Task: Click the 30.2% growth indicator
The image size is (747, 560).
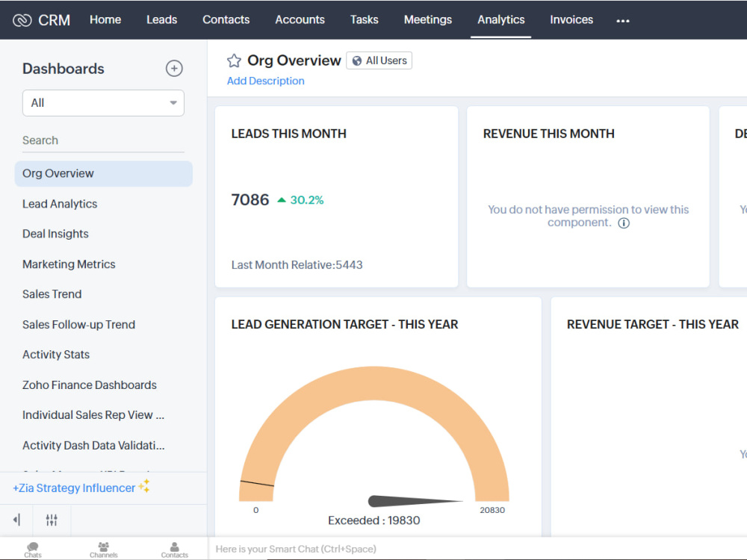Action: [x=300, y=200]
